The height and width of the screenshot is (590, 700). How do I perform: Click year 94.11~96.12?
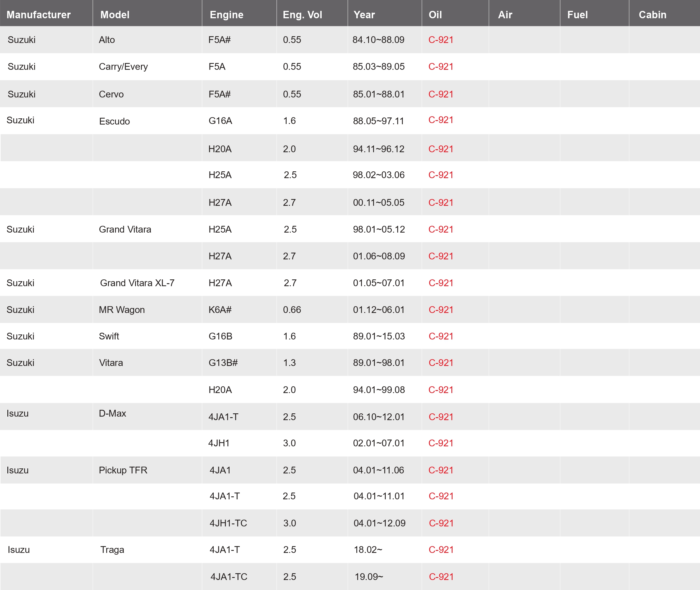point(378,149)
